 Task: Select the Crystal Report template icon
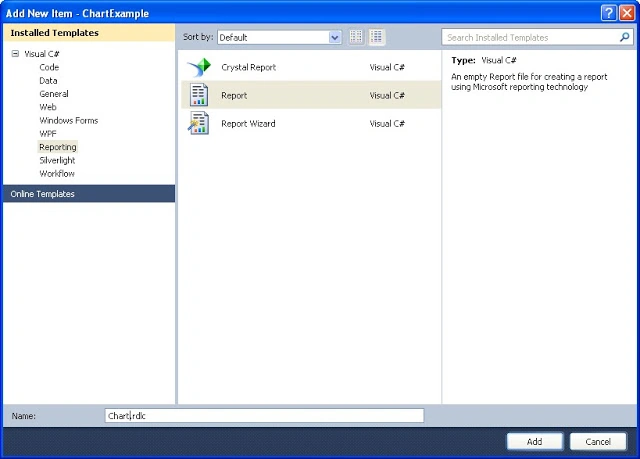tap(199, 67)
